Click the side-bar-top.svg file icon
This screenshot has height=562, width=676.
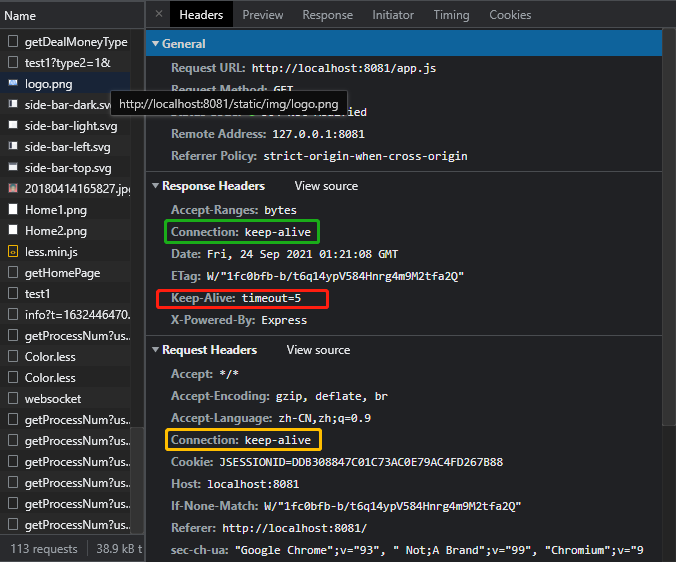click(13, 167)
